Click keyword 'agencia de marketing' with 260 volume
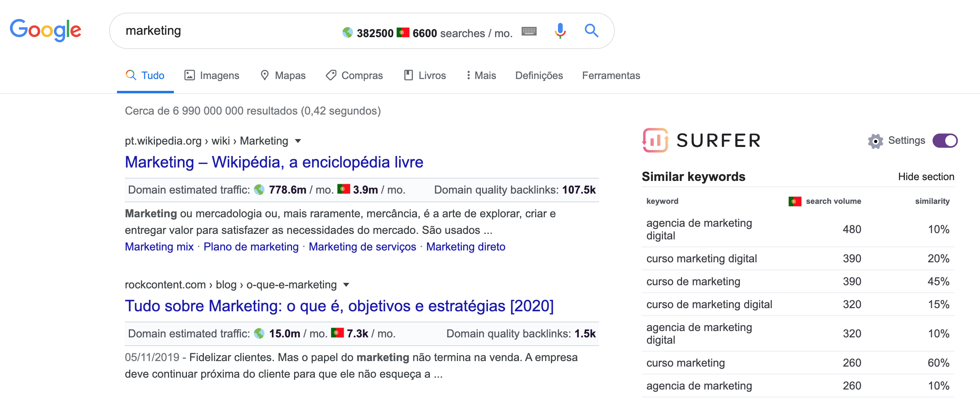Viewport: 980px width, 399px height. pyautogui.click(x=699, y=386)
